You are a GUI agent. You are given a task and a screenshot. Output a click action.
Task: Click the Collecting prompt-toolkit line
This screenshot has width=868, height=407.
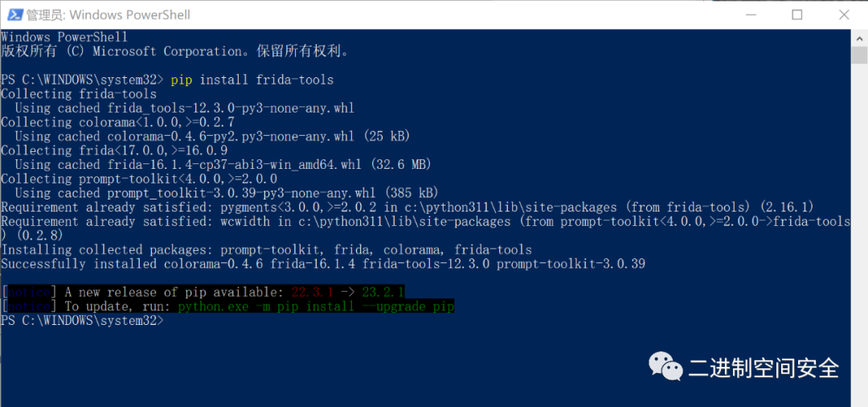coord(139,179)
